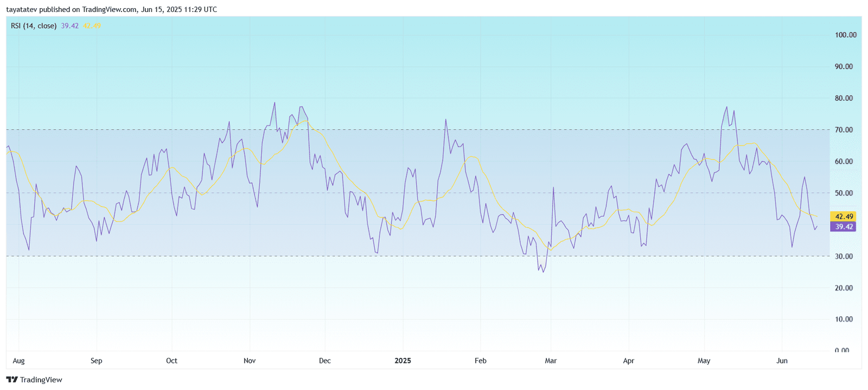Click the 50.00 midline scale label
Viewport: 868px width, 390px height.
[x=844, y=193]
